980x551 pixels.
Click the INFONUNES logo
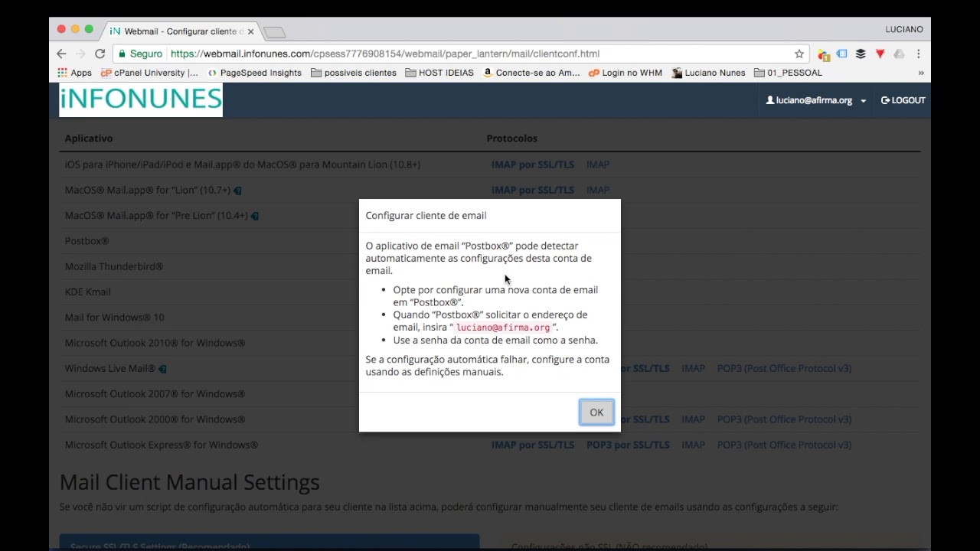[141, 99]
